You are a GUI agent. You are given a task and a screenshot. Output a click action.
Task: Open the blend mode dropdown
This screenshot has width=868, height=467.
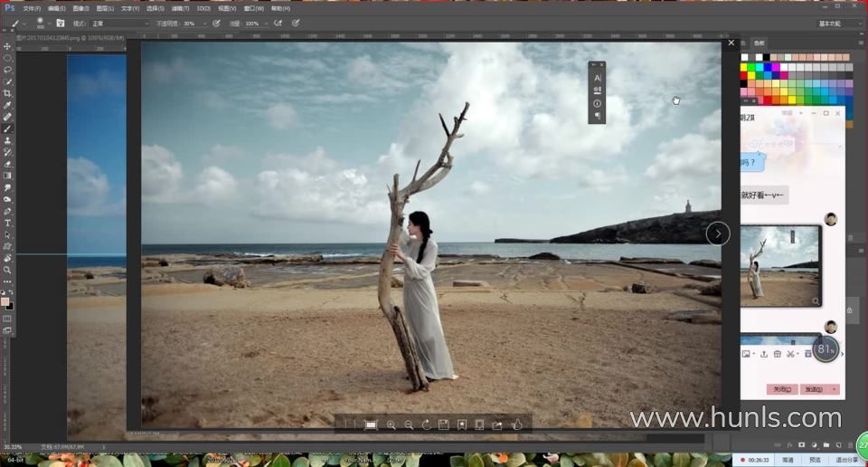click(119, 24)
